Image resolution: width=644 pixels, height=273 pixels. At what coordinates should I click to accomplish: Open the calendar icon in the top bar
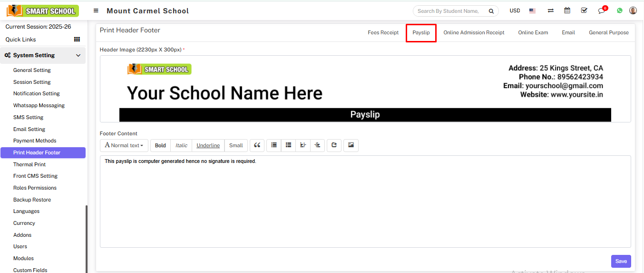567,10
